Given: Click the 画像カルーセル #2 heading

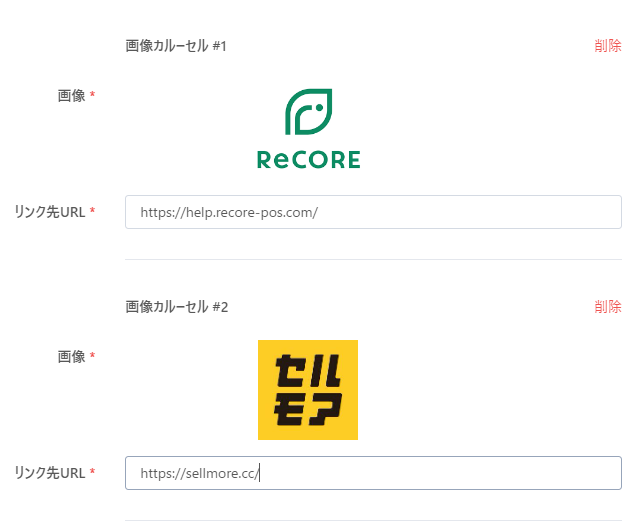Looking at the screenshot, I should click(x=177, y=307).
